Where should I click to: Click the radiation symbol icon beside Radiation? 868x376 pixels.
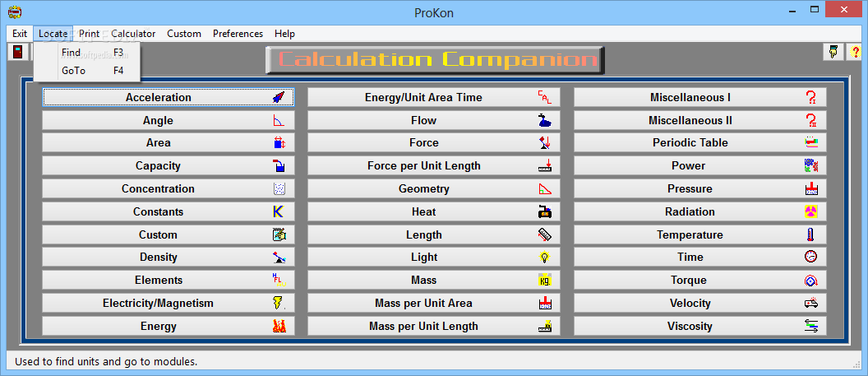point(811,211)
